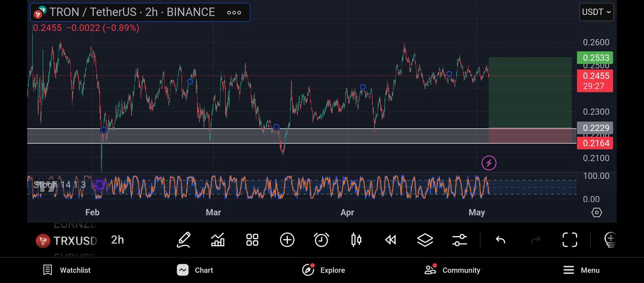
Task: Open the three-dots menu beside BINANCE title
Action: coord(234,13)
